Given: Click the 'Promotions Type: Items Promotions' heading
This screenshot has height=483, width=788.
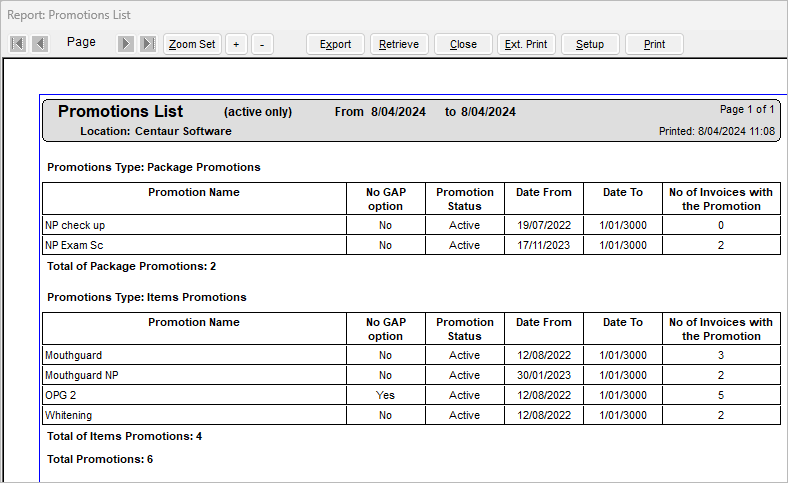Looking at the screenshot, I should click(x=147, y=298).
